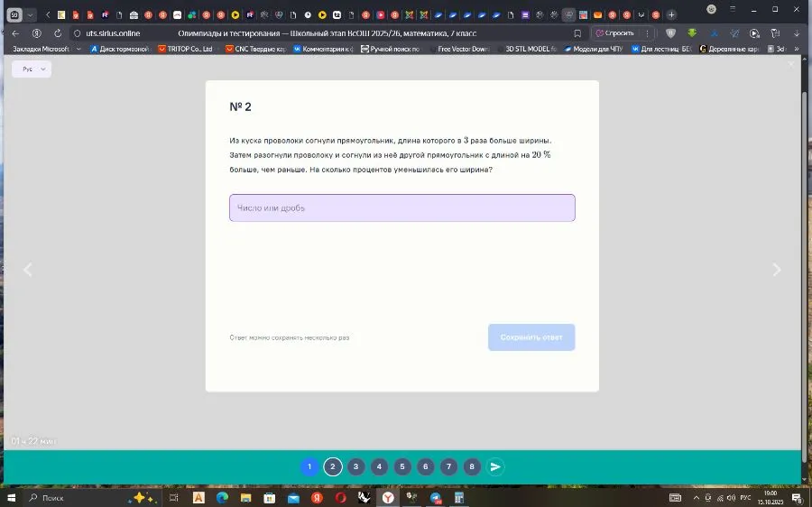Open the Free Vector Down bookmark
Image resolution: width=812 pixels, height=507 pixels.
click(459, 49)
